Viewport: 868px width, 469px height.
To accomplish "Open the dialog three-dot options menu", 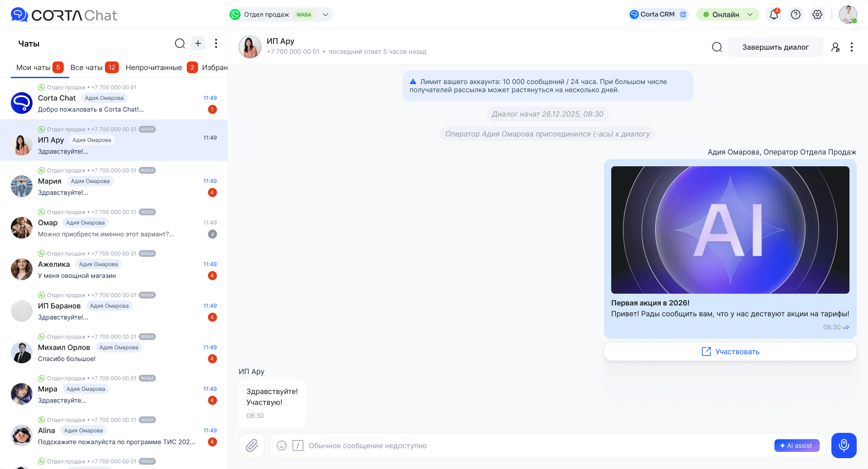I will (852, 47).
